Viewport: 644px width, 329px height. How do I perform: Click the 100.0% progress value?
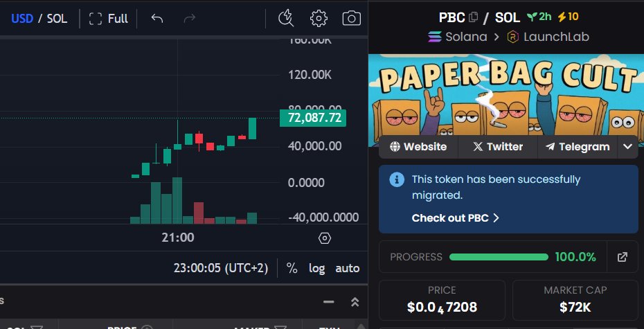point(575,257)
